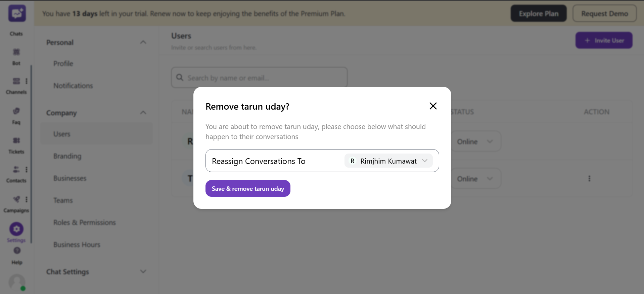
Task: Open the Tickets icon
Action: [16, 140]
